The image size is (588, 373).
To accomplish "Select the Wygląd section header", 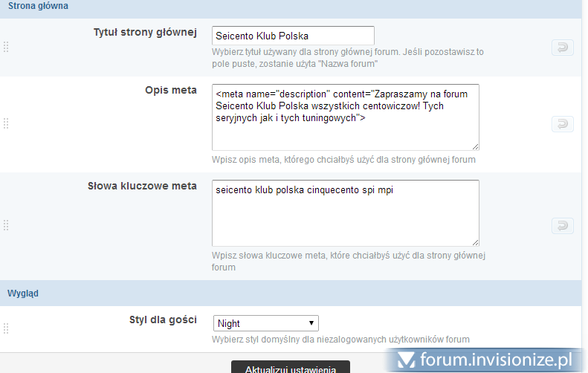I will (x=23, y=293).
